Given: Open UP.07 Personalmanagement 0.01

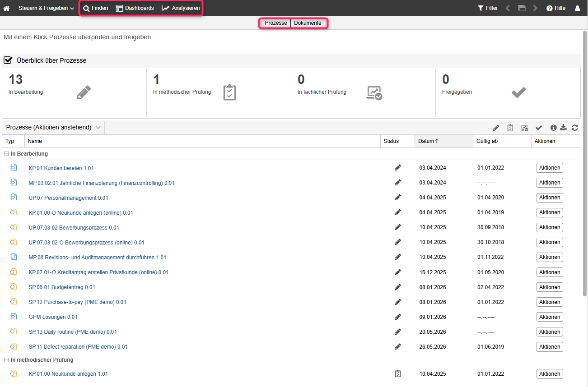Looking at the screenshot, I should 68,198.
